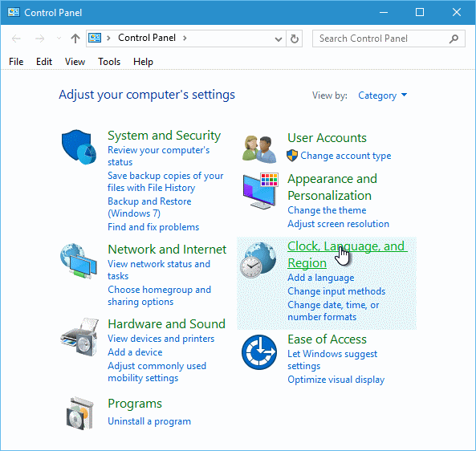476x451 pixels.
Task: Click the UAC shield icon beside Change account type
Action: (292, 156)
